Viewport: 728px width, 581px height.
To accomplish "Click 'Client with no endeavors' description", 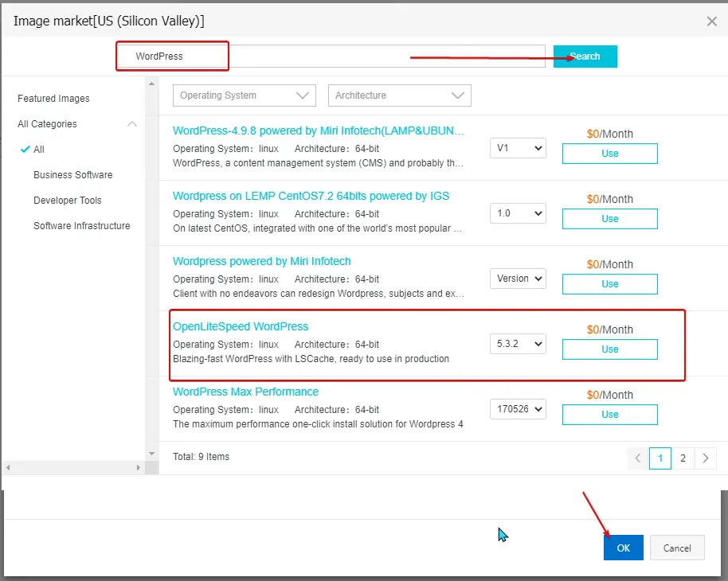I will [x=319, y=294].
